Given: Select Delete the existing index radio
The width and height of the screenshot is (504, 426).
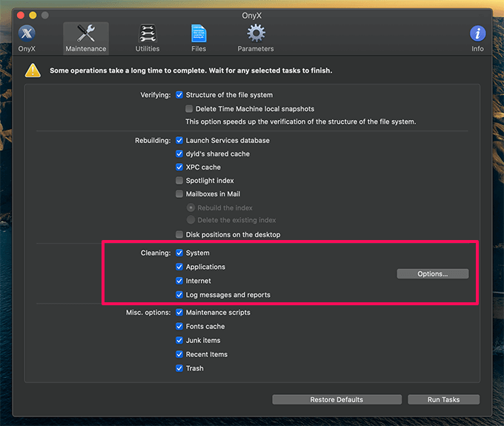Looking at the screenshot, I should [190, 220].
